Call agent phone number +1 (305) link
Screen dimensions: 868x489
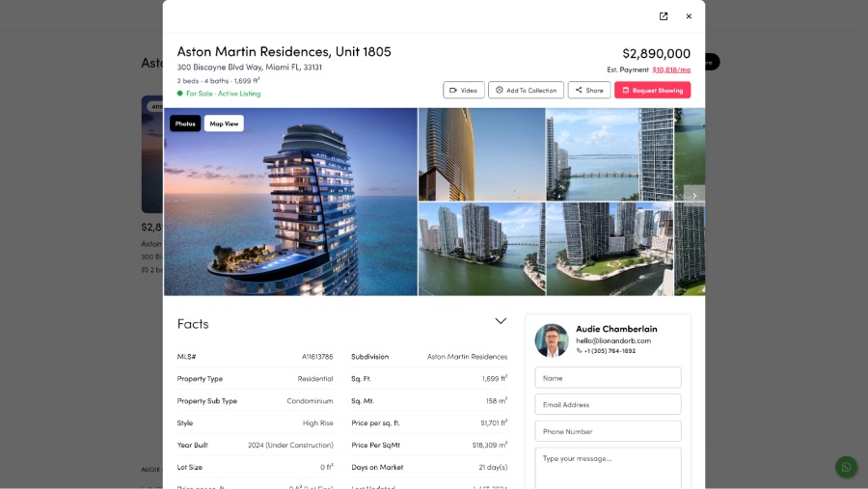pos(609,351)
